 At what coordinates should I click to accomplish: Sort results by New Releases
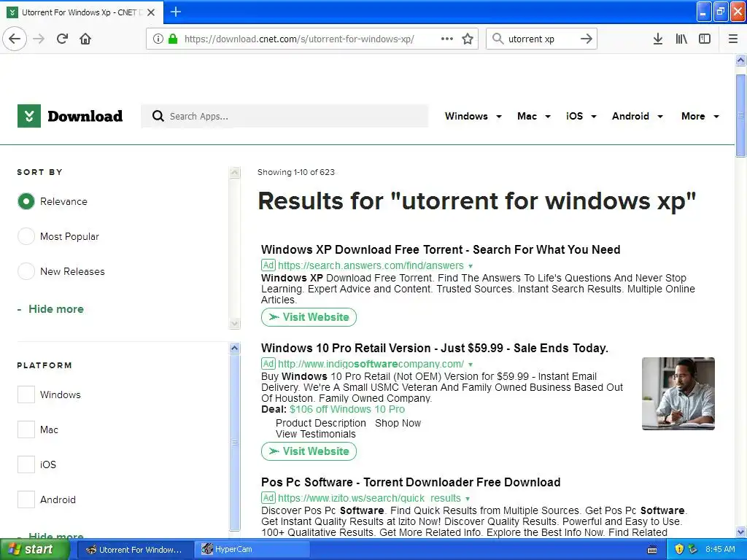tap(26, 271)
